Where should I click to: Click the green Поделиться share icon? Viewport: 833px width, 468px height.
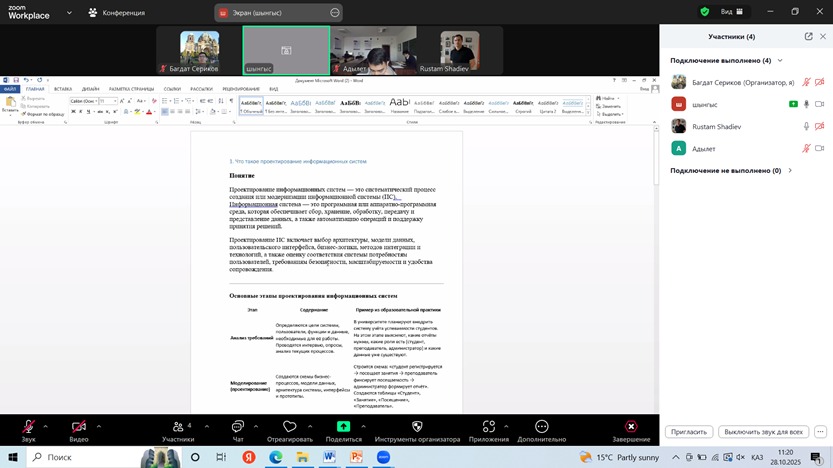click(343, 427)
